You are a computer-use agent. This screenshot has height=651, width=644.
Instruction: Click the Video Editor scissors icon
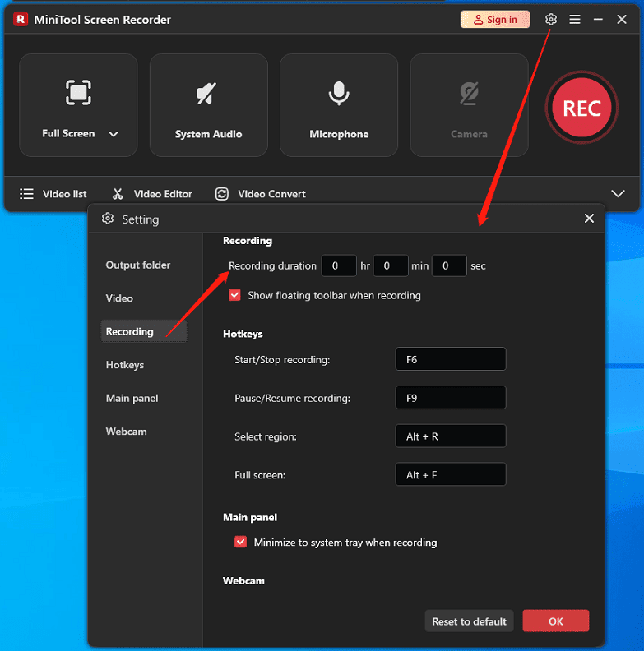coord(118,194)
